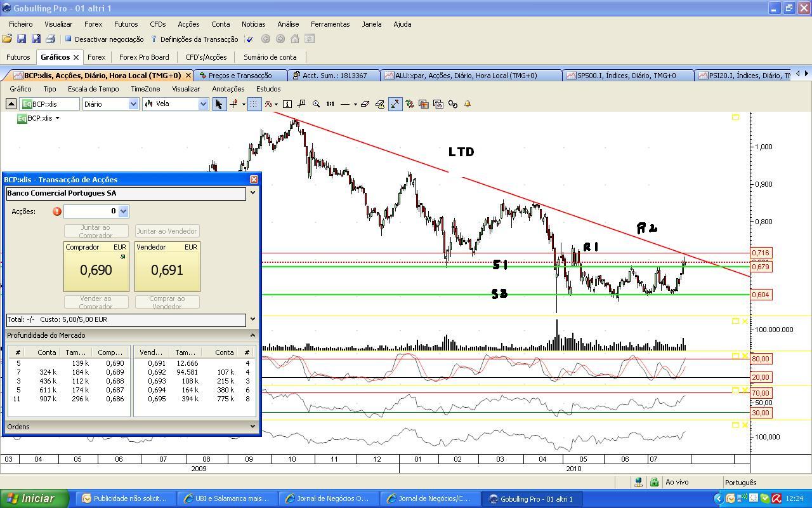Click the print icon in main toolbar
This screenshot has width=812, height=508.
point(51,39)
